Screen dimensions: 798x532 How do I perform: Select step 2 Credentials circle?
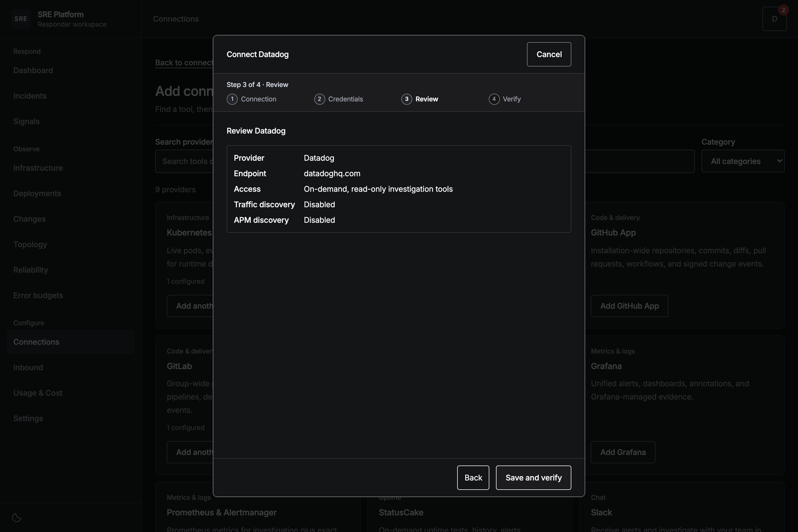(x=319, y=99)
